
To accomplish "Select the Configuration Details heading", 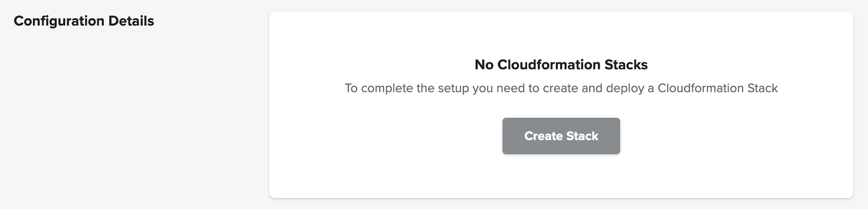I will pos(84,21).
